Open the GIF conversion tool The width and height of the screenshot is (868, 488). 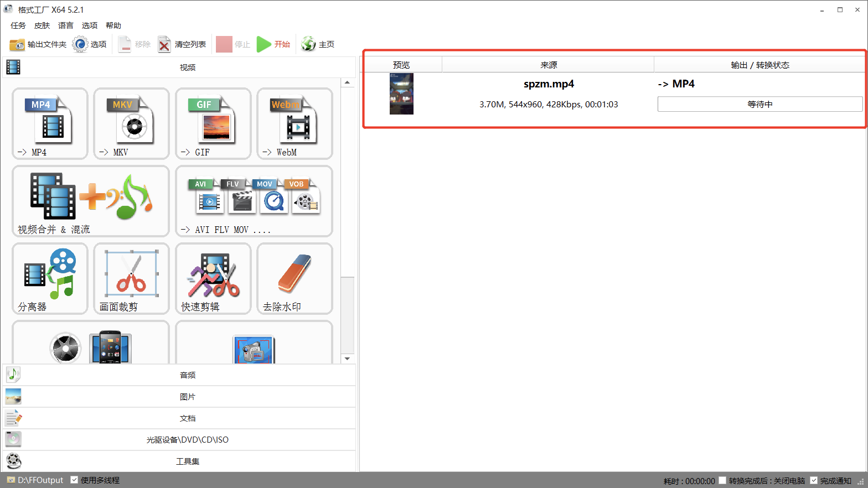point(213,123)
